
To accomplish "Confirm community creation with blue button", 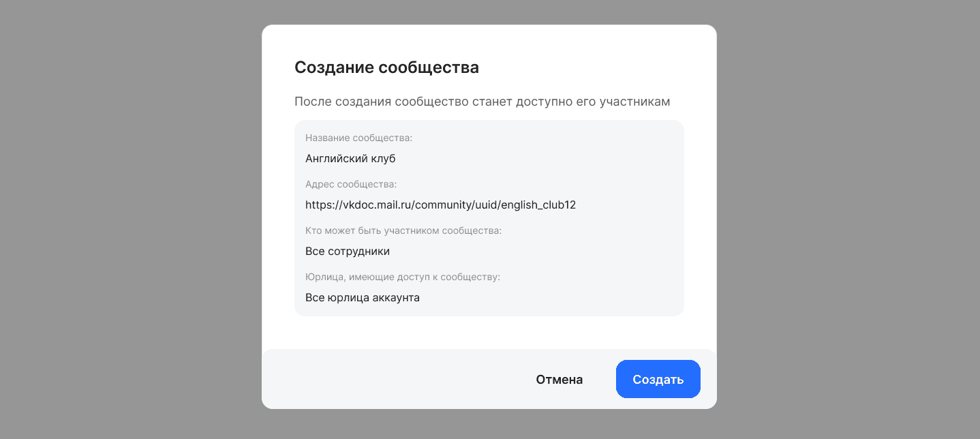I will [658, 379].
